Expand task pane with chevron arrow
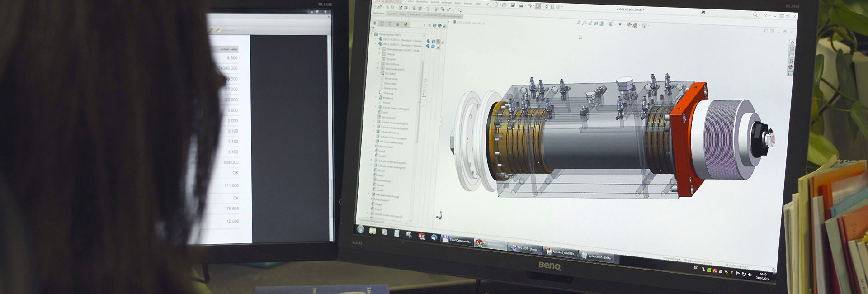The height and width of the screenshot is (294, 868). pyautogui.click(x=793, y=42)
